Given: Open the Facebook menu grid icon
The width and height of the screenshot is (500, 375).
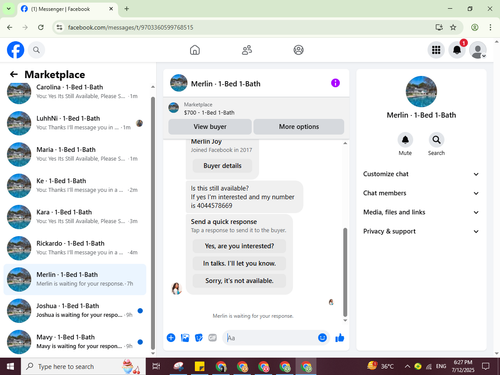Looking at the screenshot, I should [x=436, y=50].
